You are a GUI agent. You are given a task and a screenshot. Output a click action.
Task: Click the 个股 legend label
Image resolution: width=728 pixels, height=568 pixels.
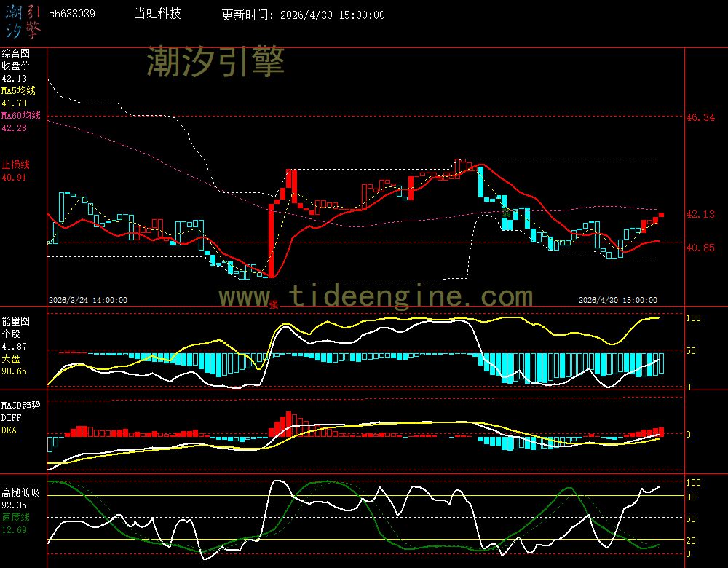pos(11,334)
